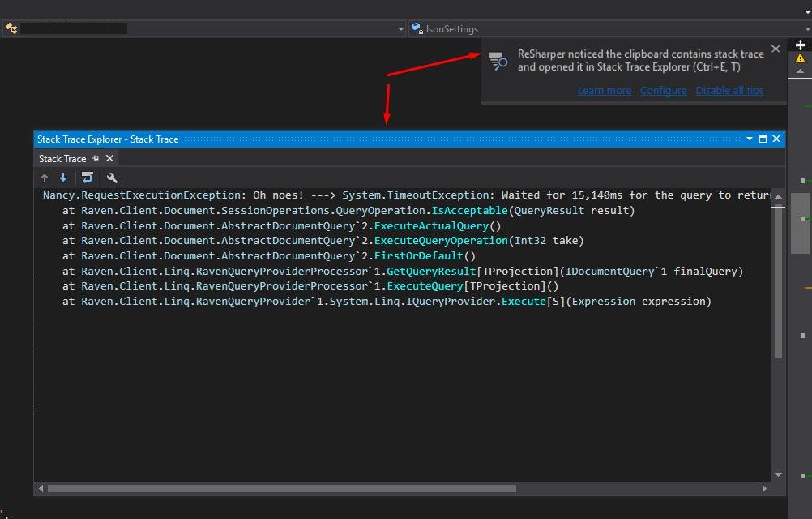This screenshot has width=812, height=519.
Task: Click editor scroll up arrow below warning
Action: point(800,71)
